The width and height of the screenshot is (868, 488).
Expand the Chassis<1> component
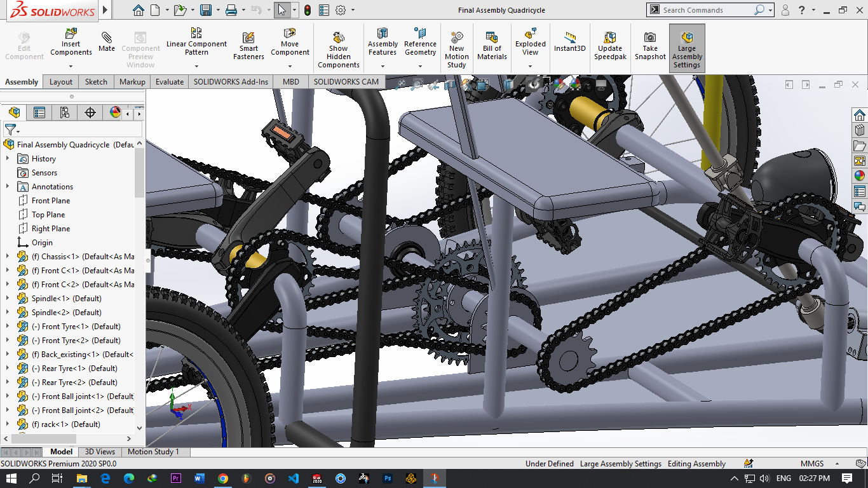point(8,257)
